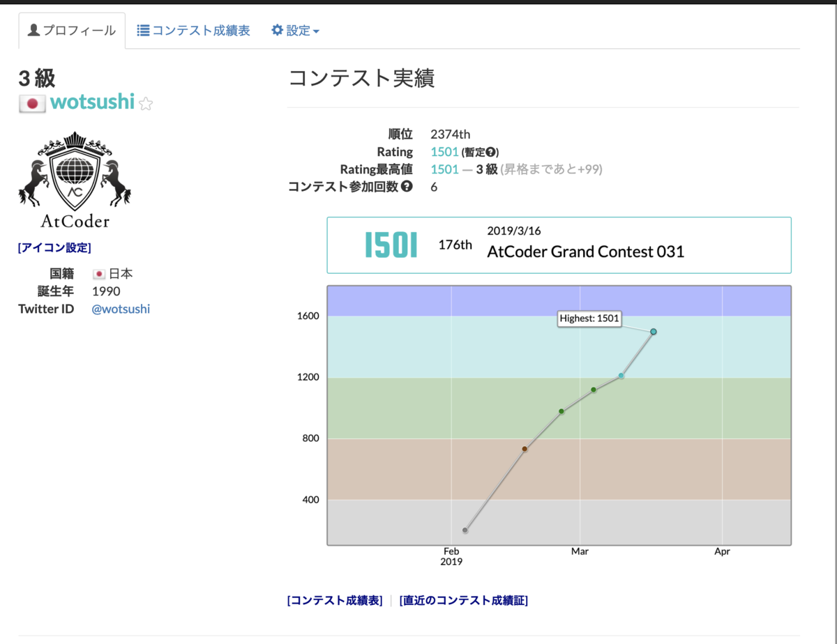
Task: Select the highest rating point at 1501
Action: [654, 332]
